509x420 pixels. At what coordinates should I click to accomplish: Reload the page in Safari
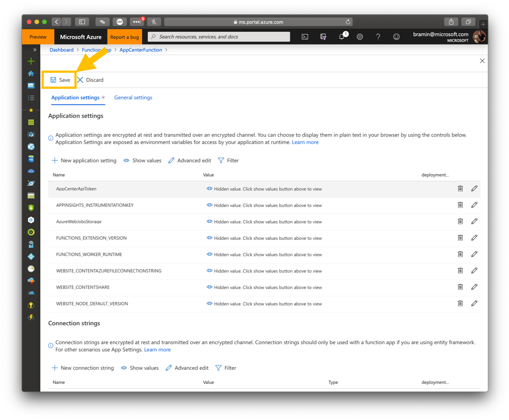[348, 22]
